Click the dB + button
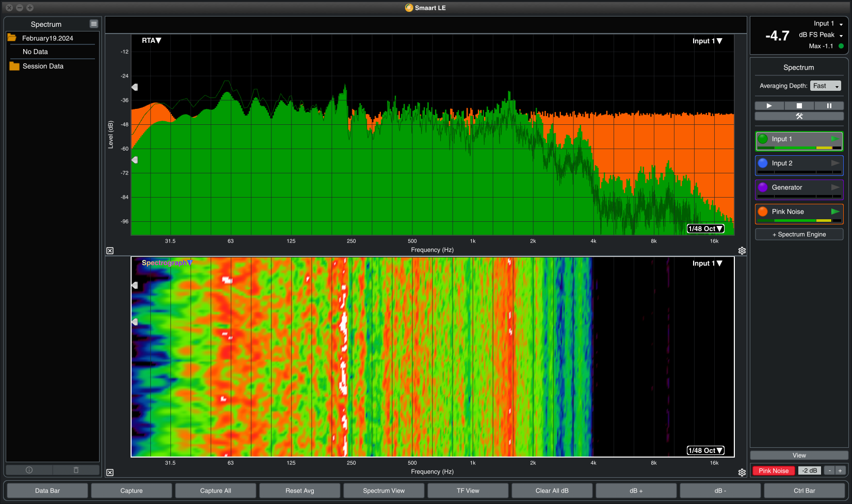Viewport: 852px width, 504px height. (636, 491)
